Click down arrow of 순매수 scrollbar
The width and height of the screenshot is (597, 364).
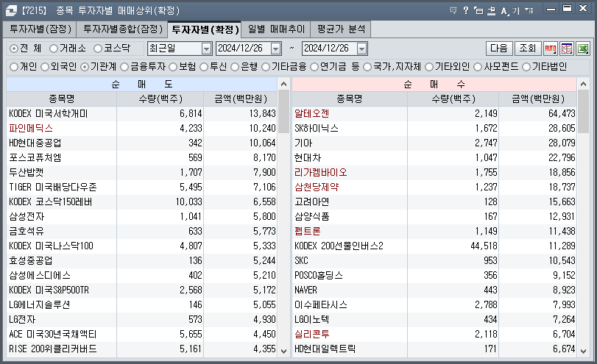click(x=583, y=351)
